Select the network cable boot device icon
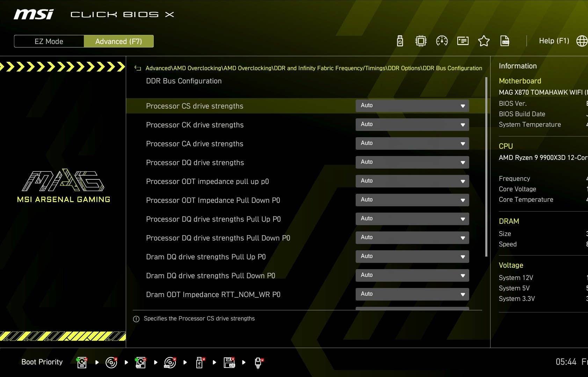588x377 pixels. point(259,362)
